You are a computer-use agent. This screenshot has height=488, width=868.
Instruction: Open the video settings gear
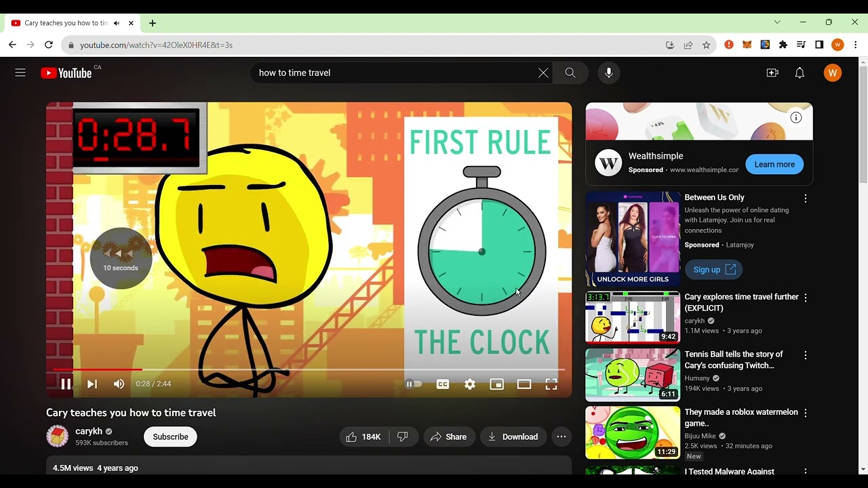[470, 384]
